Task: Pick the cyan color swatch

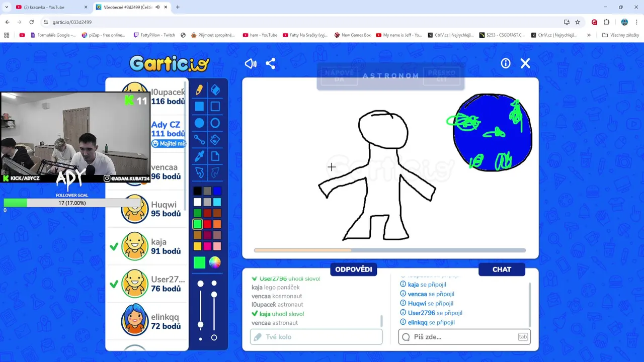Action: (x=217, y=202)
